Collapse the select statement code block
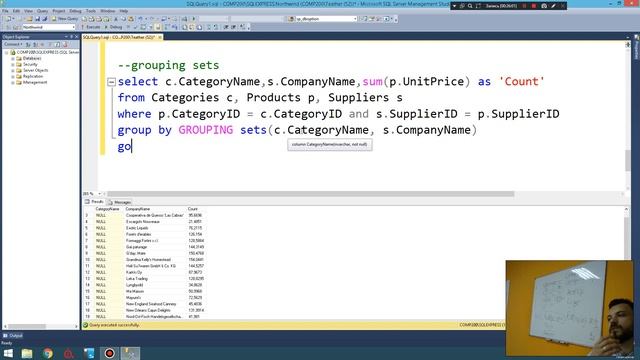 tap(111, 82)
